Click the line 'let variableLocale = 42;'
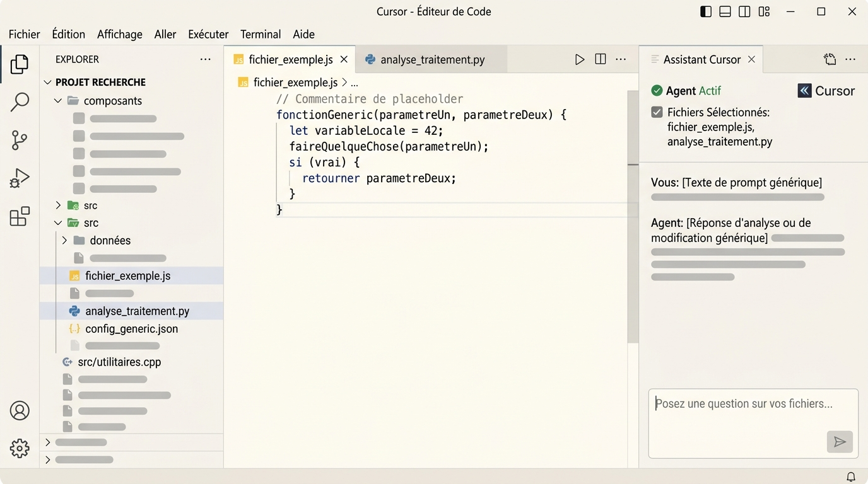This screenshot has width=868, height=484. click(x=367, y=131)
